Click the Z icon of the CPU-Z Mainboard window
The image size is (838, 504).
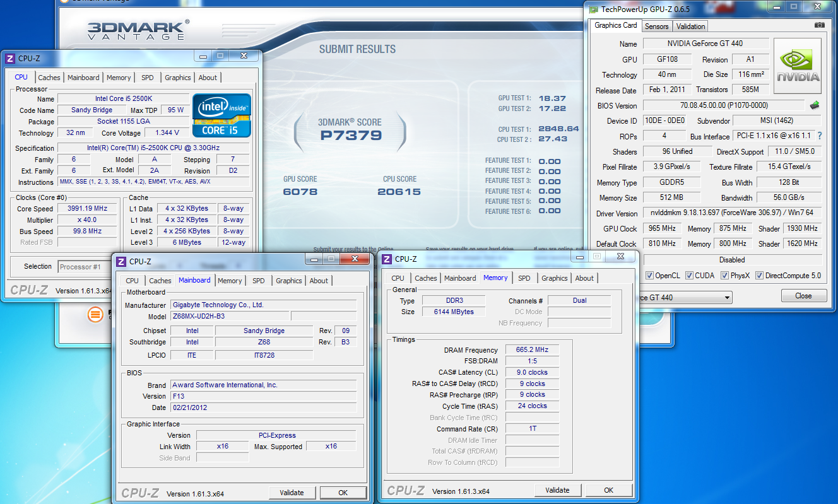point(121,261)
